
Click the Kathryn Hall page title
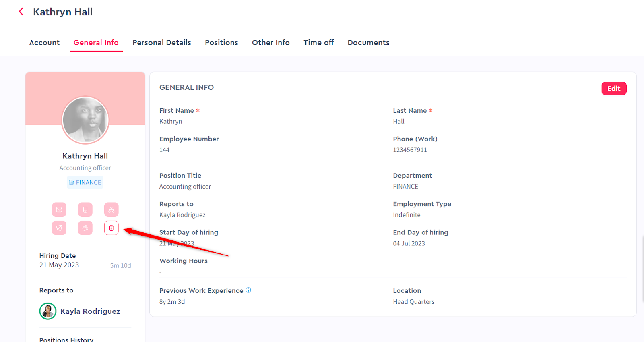pyautogui.click(x=63, y=12)
